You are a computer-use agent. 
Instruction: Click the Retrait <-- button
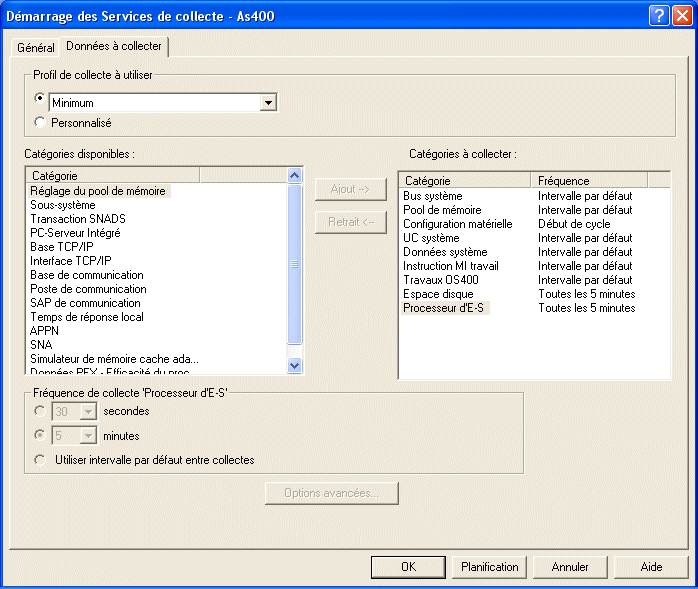click(x=350, y=222)
